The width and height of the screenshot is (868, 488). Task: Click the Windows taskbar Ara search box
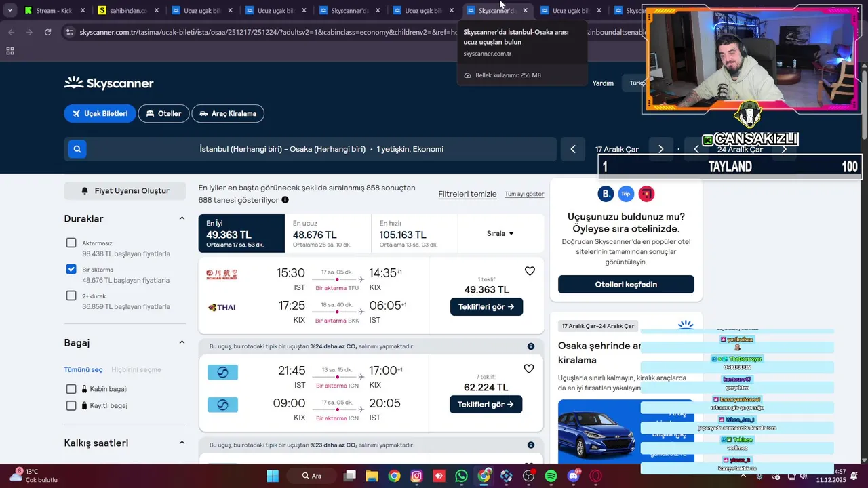[x=313, y=476]
